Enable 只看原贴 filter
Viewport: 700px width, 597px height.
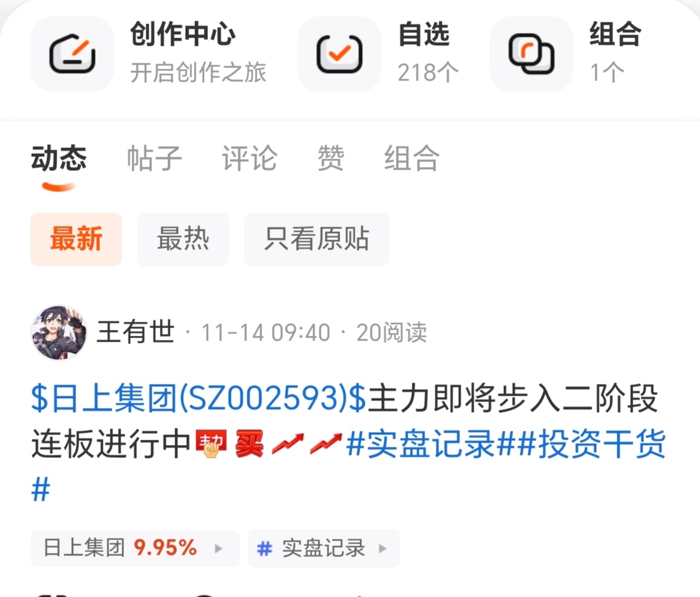click(317, 239)
